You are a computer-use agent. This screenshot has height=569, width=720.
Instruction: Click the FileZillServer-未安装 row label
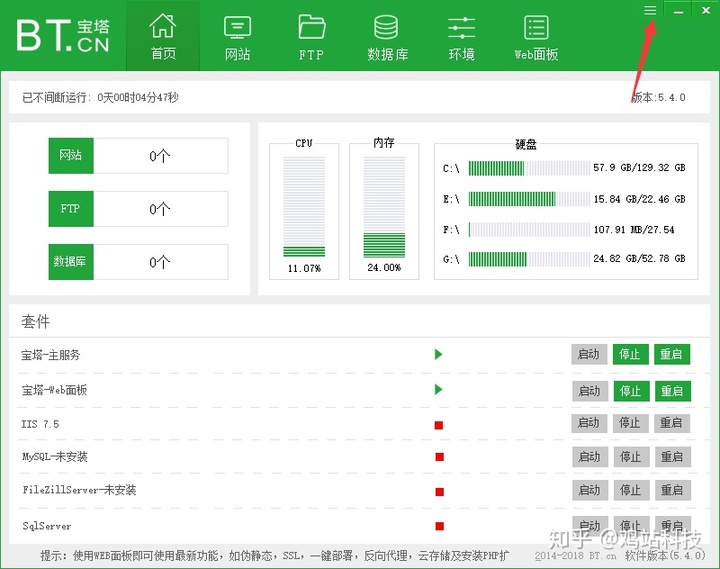[79, 490]
